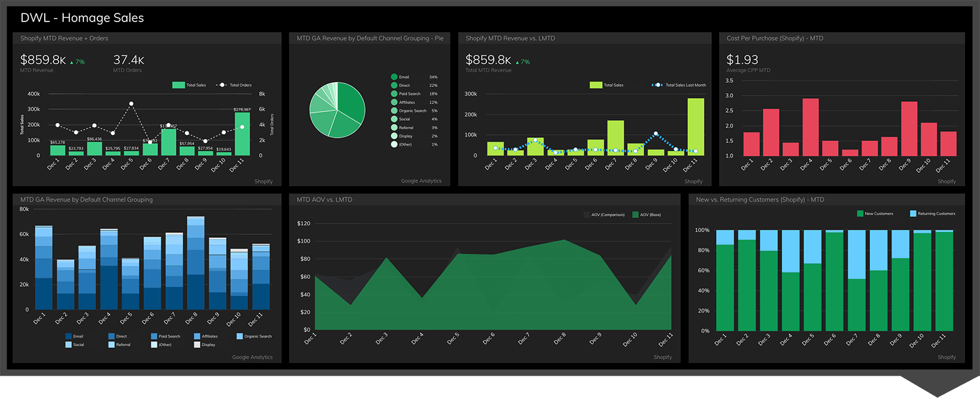Open the New vs. Returning Customers panel header
This screenshot has width=980, height=399.
click(x=759, y=200)
